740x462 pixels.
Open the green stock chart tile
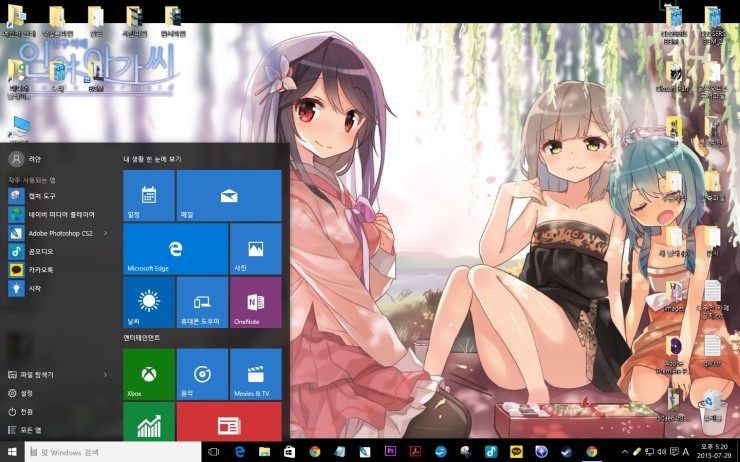149,420
